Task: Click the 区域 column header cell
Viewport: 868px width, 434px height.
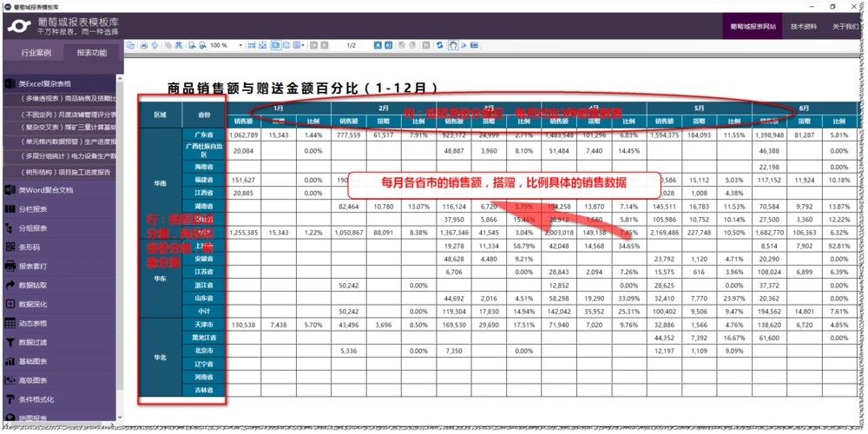Action: point(160,115)
